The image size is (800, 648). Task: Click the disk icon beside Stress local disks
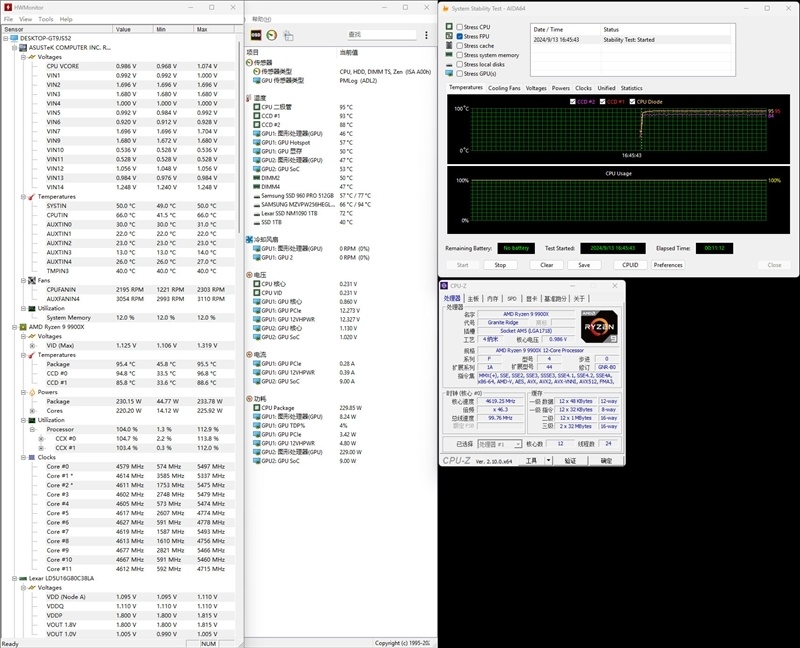tap(449, 64)
